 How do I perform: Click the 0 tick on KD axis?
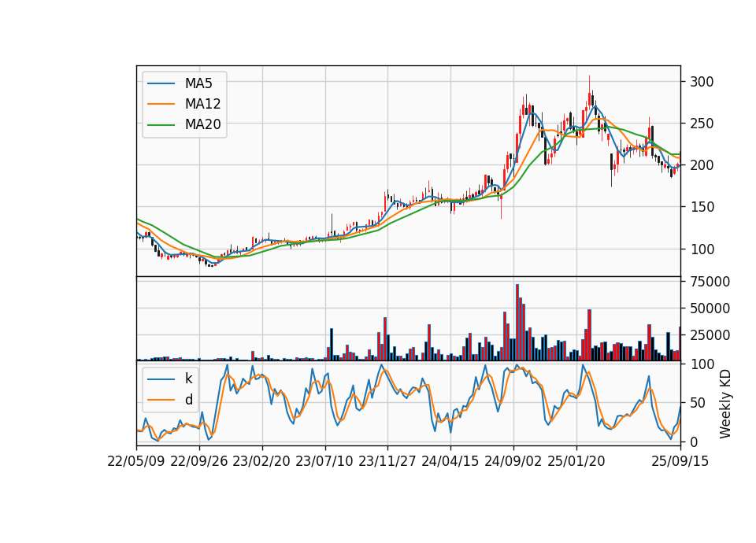(x=693, y=441)
